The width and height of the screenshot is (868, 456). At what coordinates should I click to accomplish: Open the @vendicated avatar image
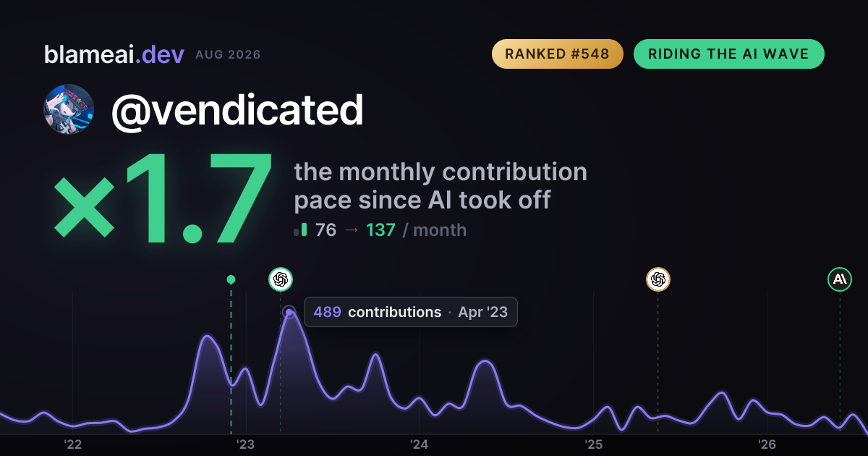(x=69, y=109)
